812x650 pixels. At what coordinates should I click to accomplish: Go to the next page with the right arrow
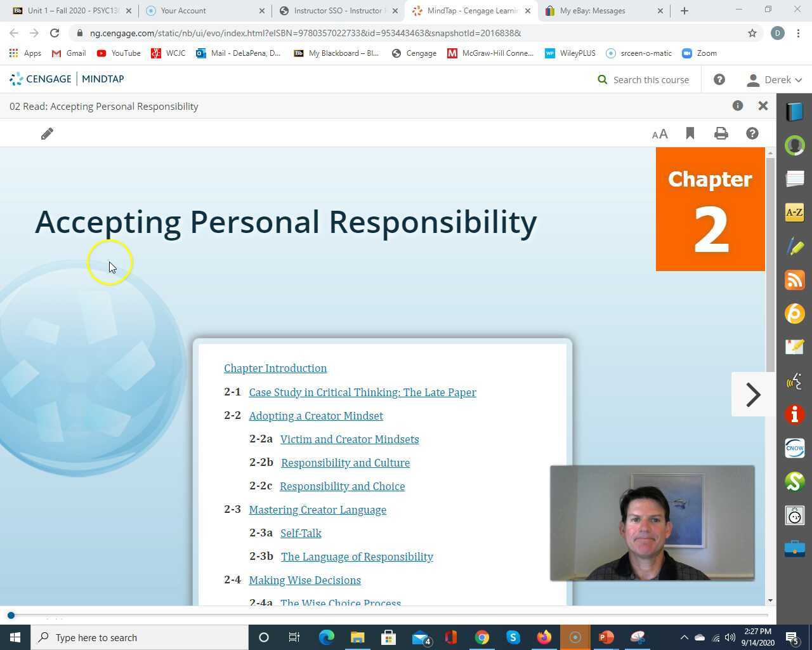click(753, 395)
